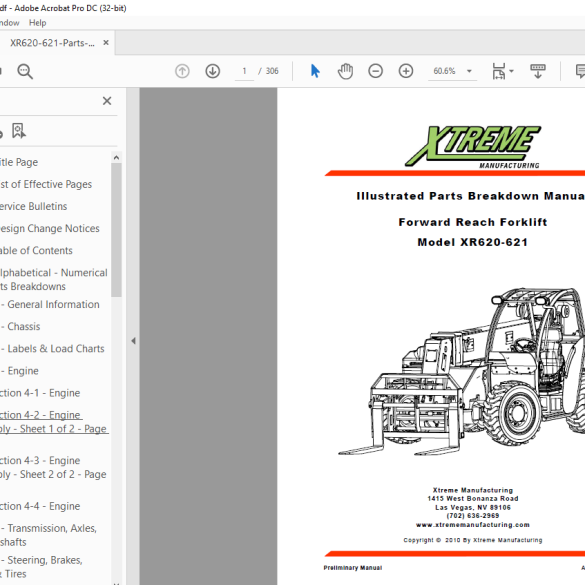Select the Table of Contents bookmark
The height and width of the screenshot is (585, 585).
(36, 250)
